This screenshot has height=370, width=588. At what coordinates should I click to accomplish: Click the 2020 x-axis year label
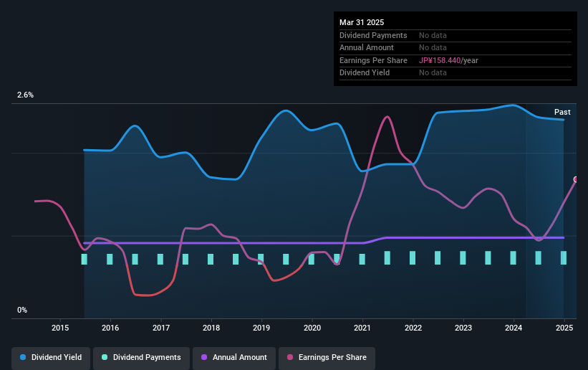[x=312, y=328]
